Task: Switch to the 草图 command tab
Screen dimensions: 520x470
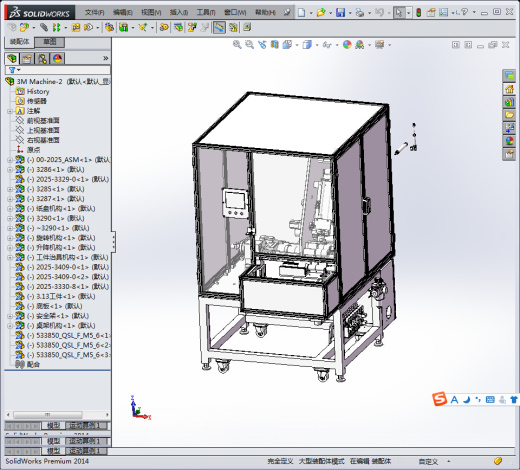Action: [50, 42]
